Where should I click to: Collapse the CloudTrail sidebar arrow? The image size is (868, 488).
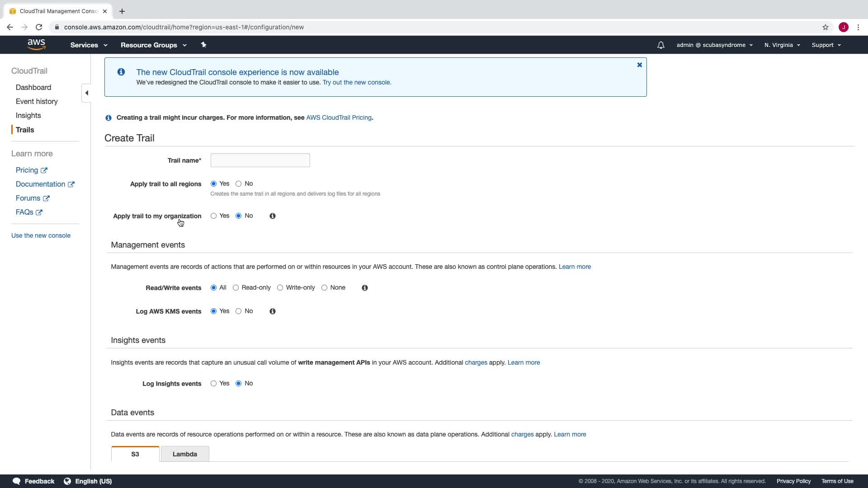pyautogui.click(x=86, y=93)
